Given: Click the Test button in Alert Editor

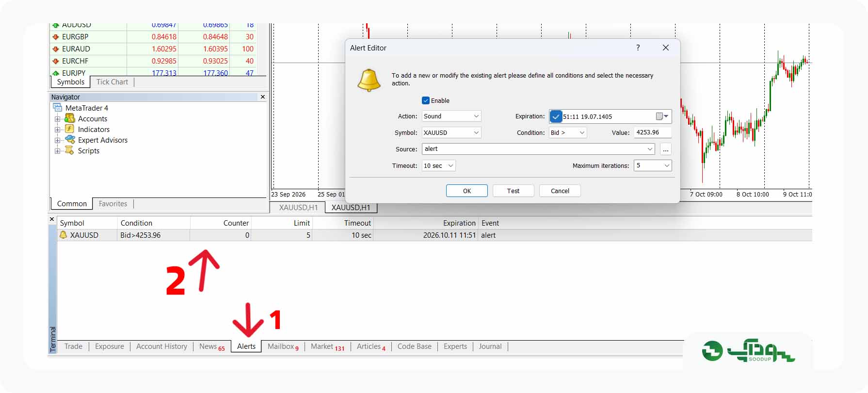Looking at the screenshot, I should point(514,191).
